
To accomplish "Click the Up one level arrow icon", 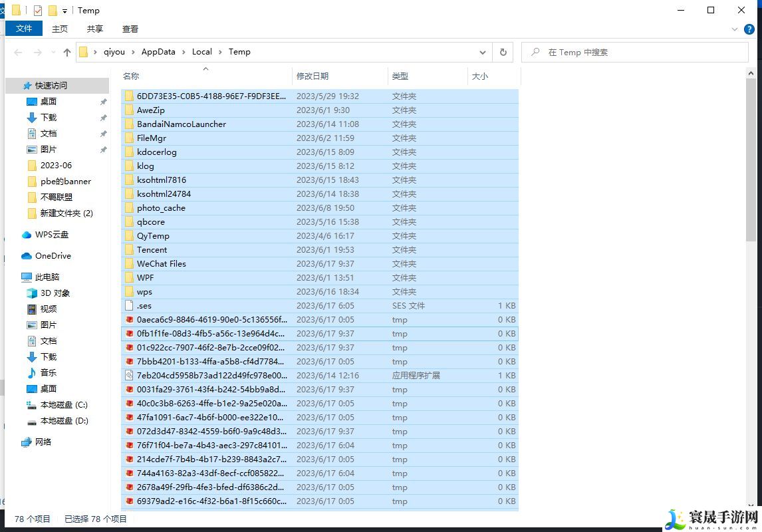I will 66,52.
